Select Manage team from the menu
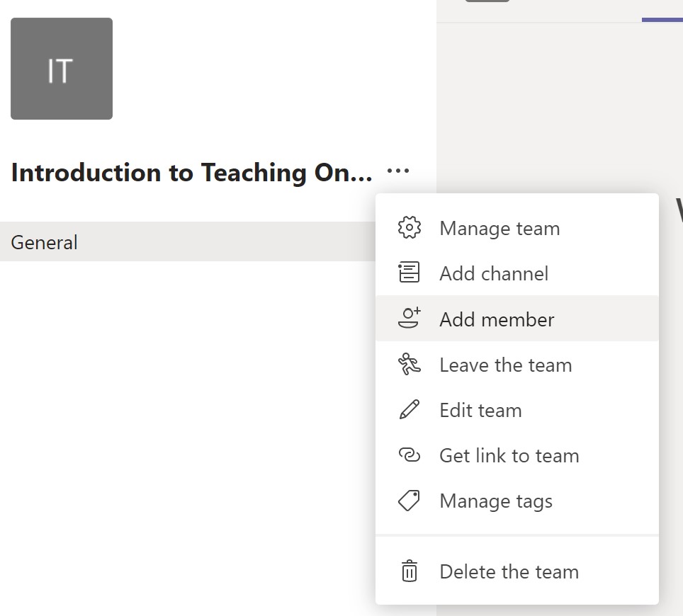 click(x=499, y=228)
